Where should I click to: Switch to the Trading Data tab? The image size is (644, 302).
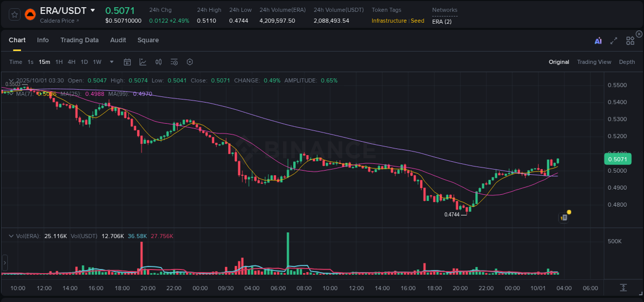pos(79,40)
